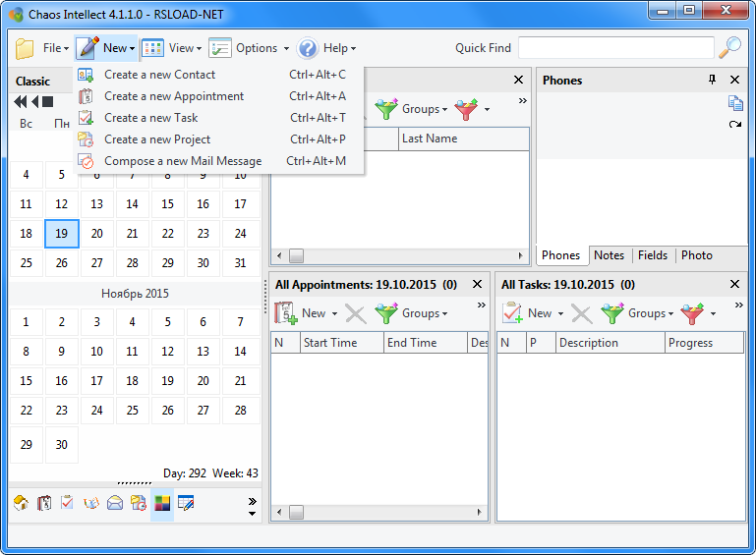Open the File folder icon
The image size is (756, 555).
(25, 48)
